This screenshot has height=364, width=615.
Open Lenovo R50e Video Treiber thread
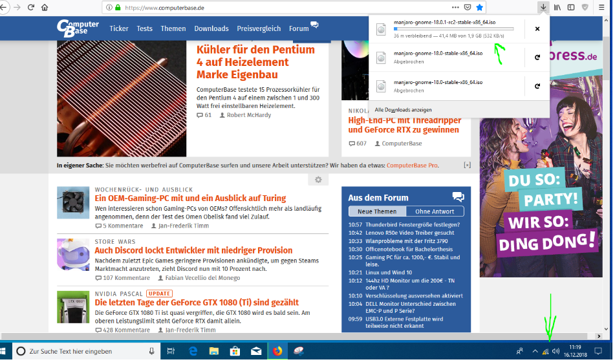point(409,233)
